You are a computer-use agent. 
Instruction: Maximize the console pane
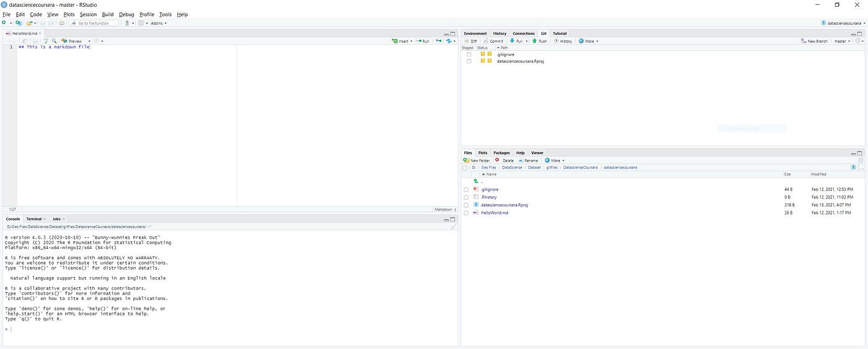[x=453, y=219]
